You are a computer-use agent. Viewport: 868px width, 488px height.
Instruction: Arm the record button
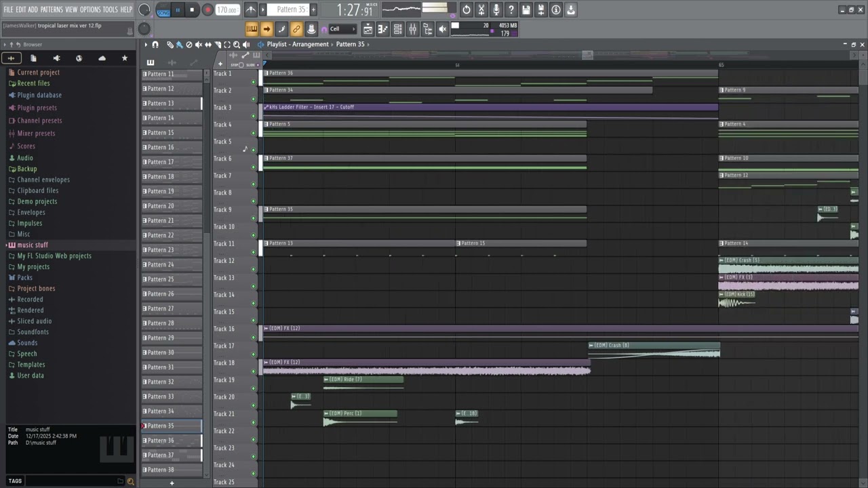[x=208, y=9]
